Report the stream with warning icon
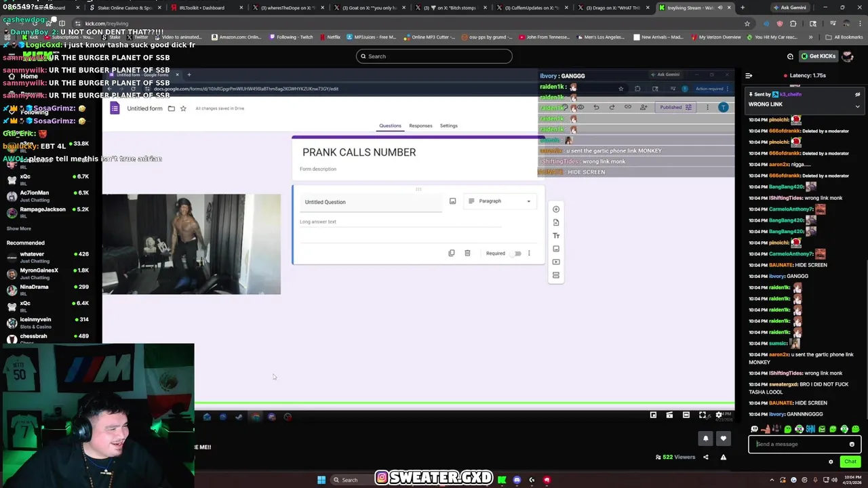This screenshot has height=488, width=868. click(723, 457)
